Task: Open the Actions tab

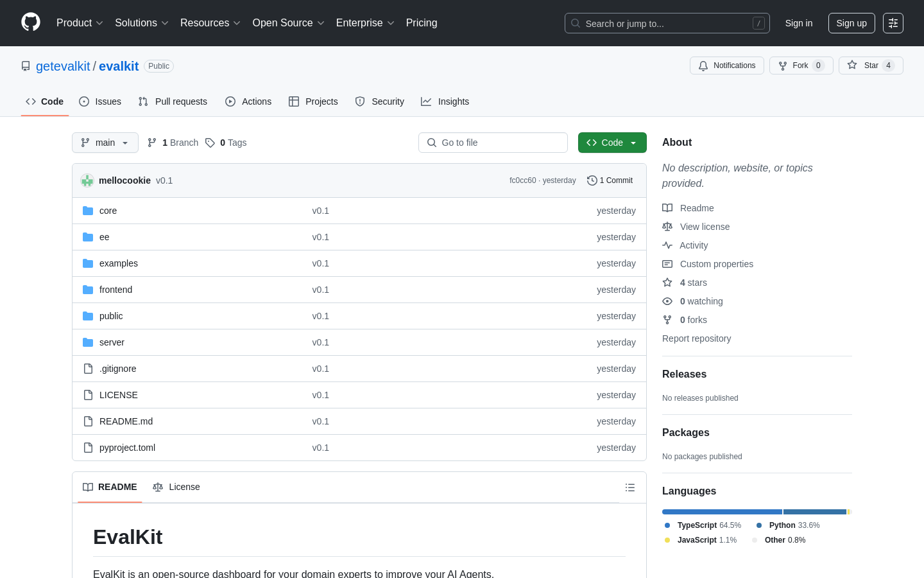Action: (248, 101)
